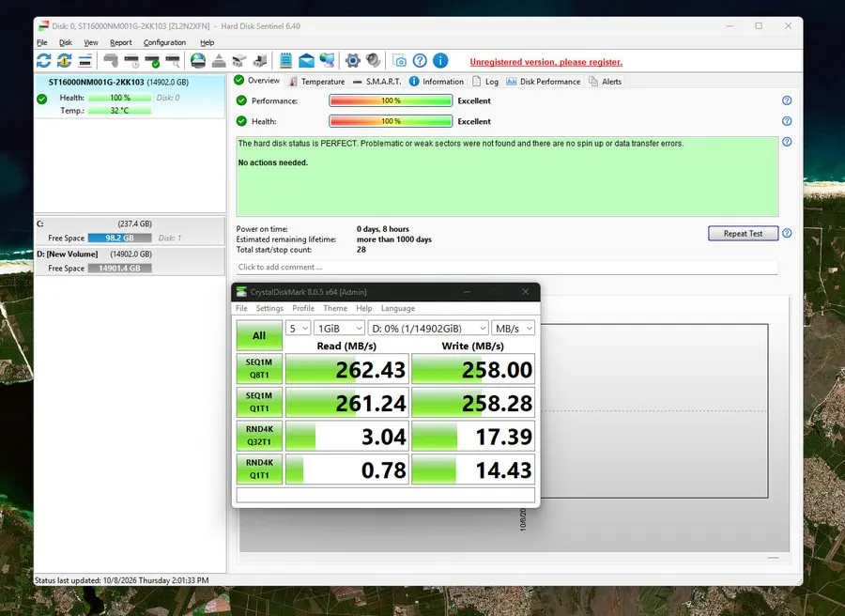Screen dimensions: 845x616
Task: Click the disk with green checkmark icon
Action: 152,60
